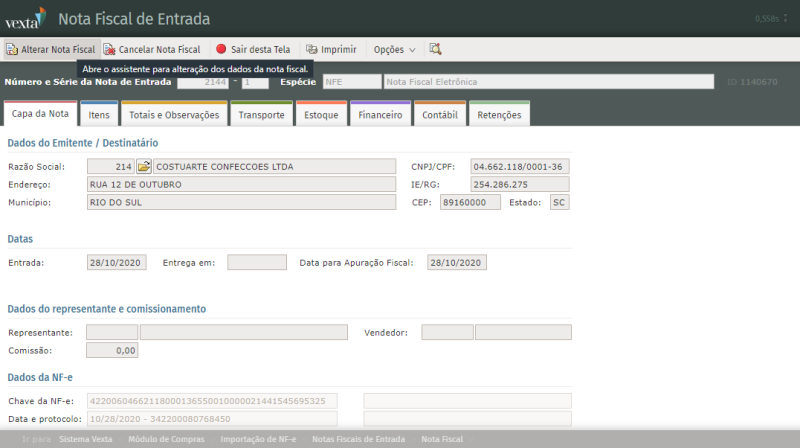This screenshot has width=800, height=448.
Task: Click the Entrega em date field
Action: point(256,263)
